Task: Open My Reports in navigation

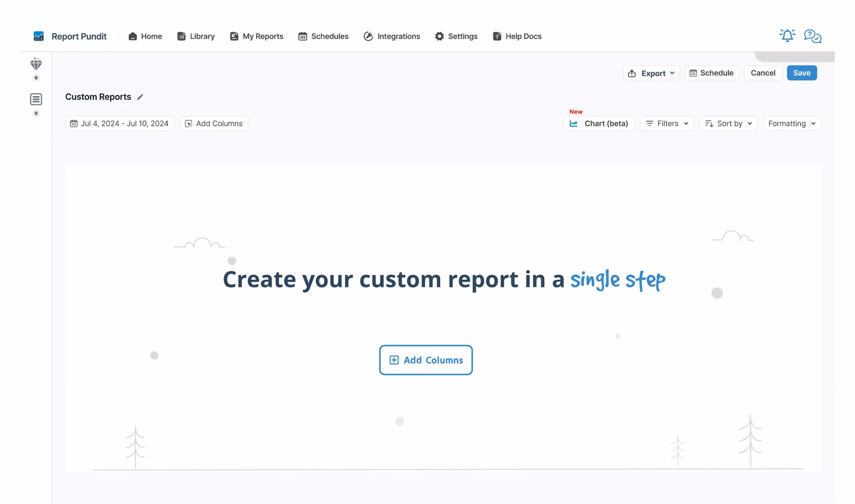Action: pyautogui.click(x=256, y=36)
